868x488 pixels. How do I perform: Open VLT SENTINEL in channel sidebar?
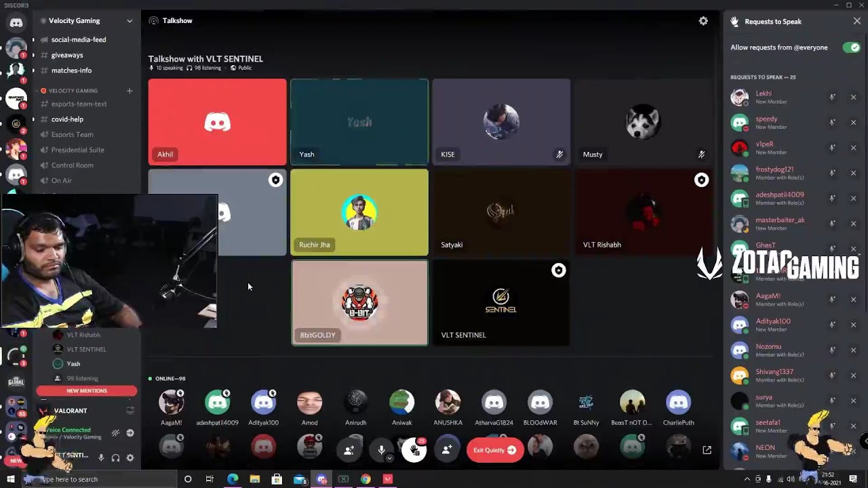(87, 350)
